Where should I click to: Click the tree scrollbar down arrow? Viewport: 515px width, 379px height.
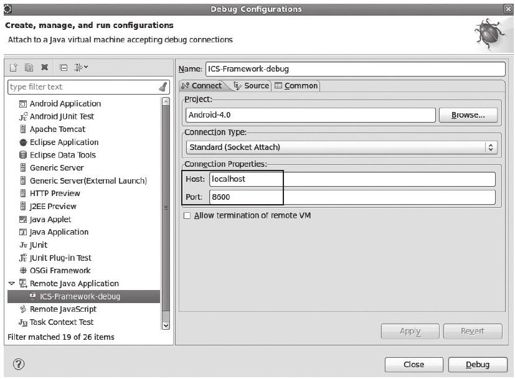(x=166, y=325)
